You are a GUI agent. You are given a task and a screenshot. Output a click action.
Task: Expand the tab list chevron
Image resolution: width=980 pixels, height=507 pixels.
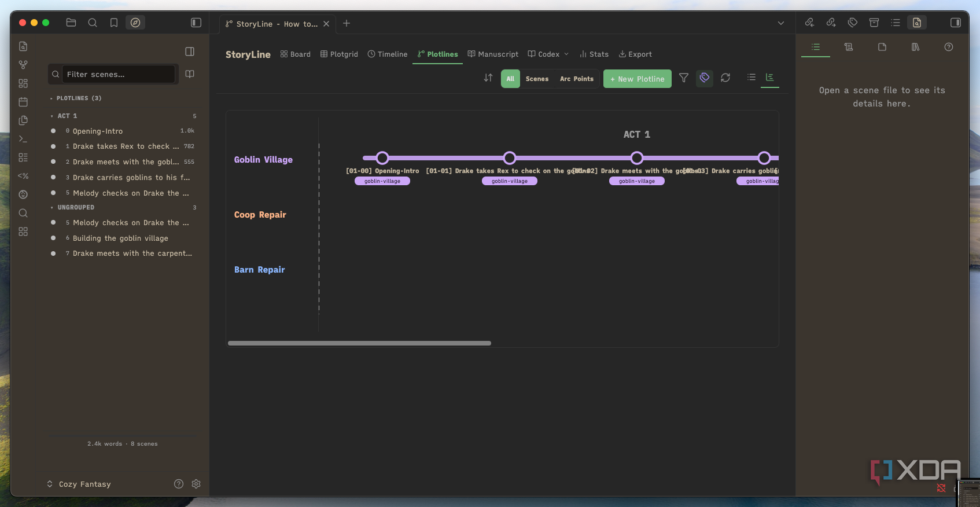click(781, 23)
